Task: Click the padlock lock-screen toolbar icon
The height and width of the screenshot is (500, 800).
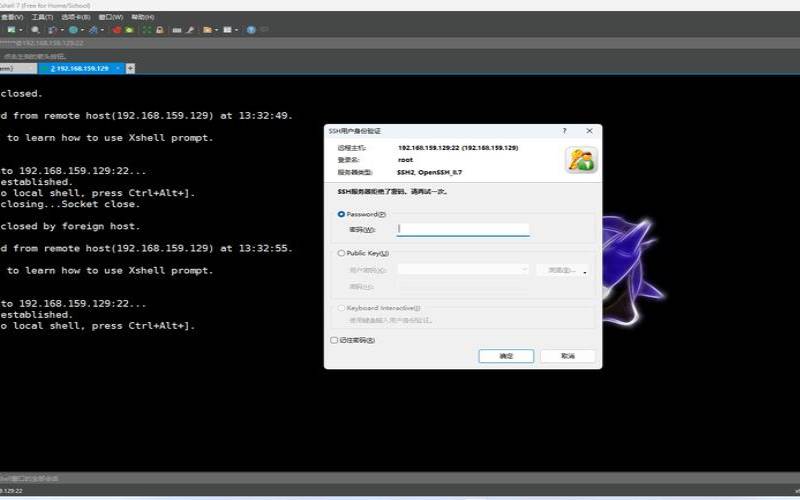Action: (160, 30)
